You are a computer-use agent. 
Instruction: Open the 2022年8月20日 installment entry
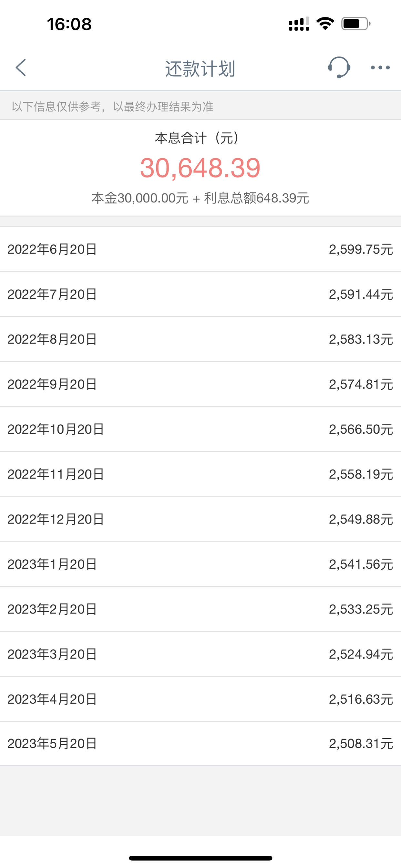click(200, 339)
